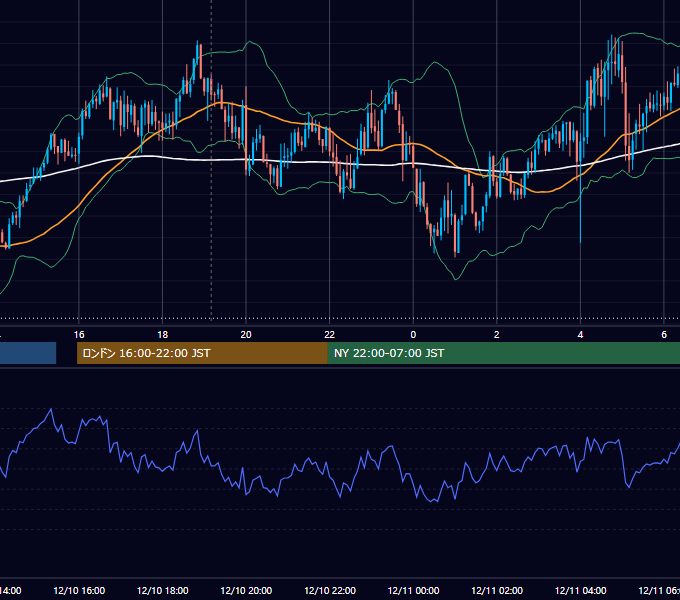Click the hour label 0 on the upper axis

(x=413, y=335)
